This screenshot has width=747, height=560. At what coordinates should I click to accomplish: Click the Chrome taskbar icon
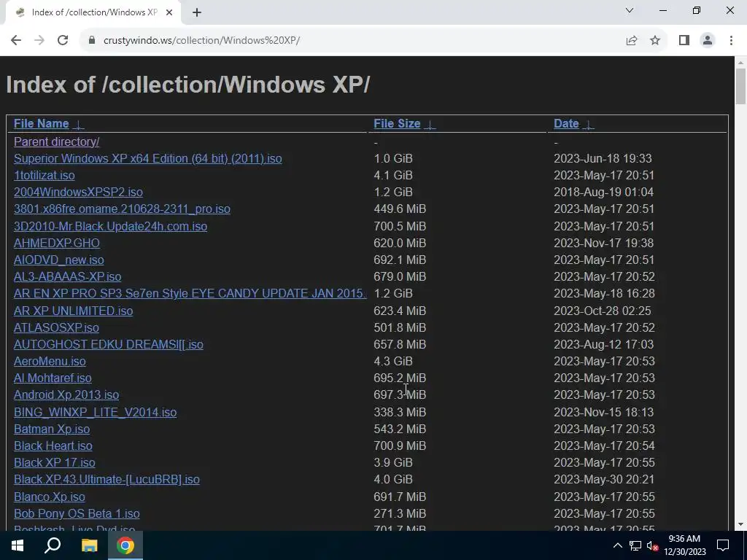(125, 545)
